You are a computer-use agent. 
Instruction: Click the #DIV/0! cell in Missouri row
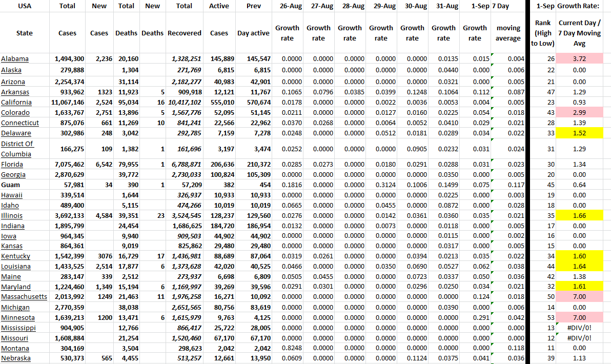click(579, 338)
